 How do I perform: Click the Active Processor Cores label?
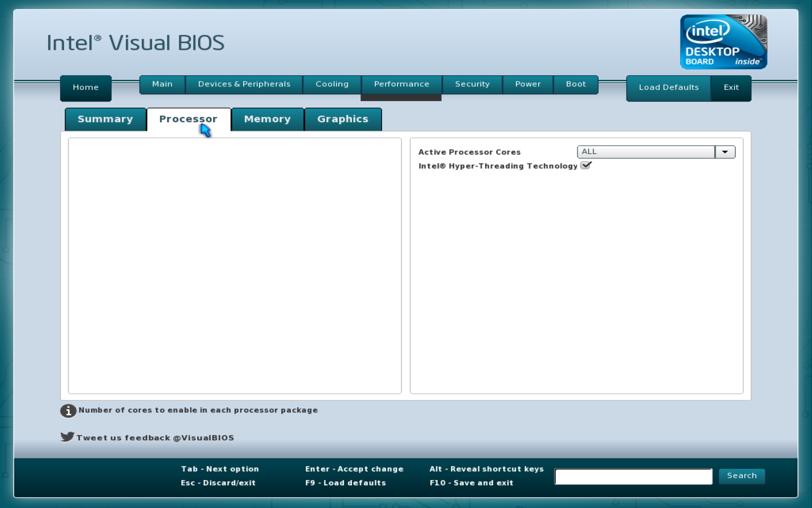[469, 152]
